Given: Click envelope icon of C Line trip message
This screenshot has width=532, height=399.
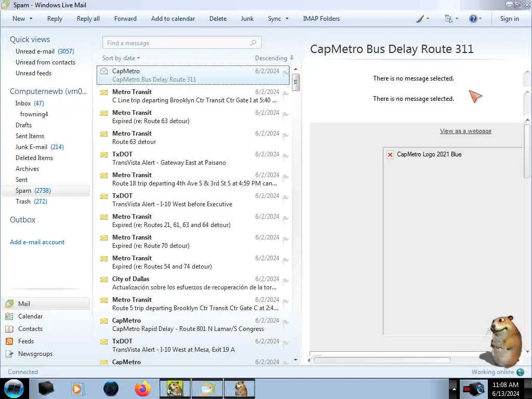Looking at the screenshot, I should pos(104,92).
